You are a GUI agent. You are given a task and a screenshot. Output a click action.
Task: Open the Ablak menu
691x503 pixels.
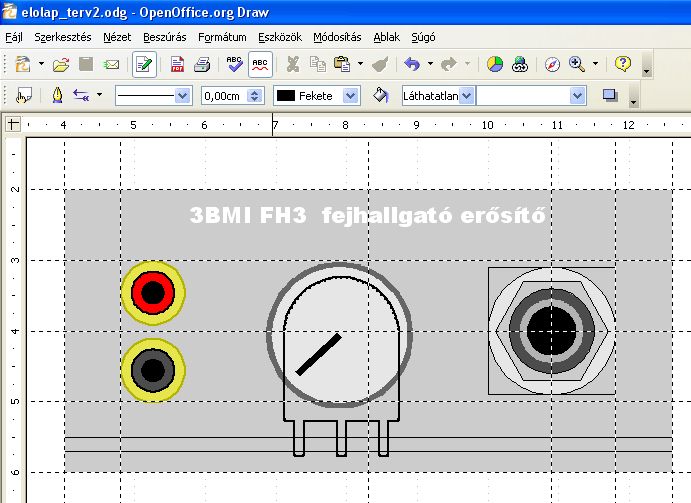click(x=387, y=37)
